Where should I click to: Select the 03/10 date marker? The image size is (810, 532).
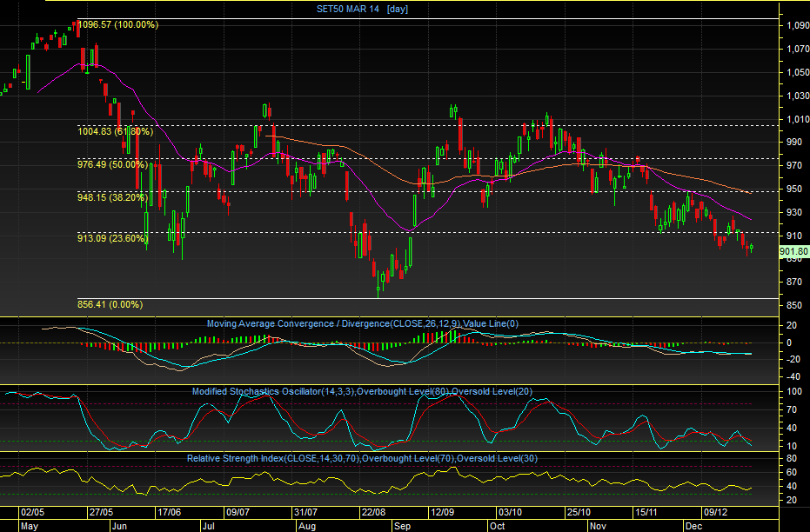pos(511,512)
